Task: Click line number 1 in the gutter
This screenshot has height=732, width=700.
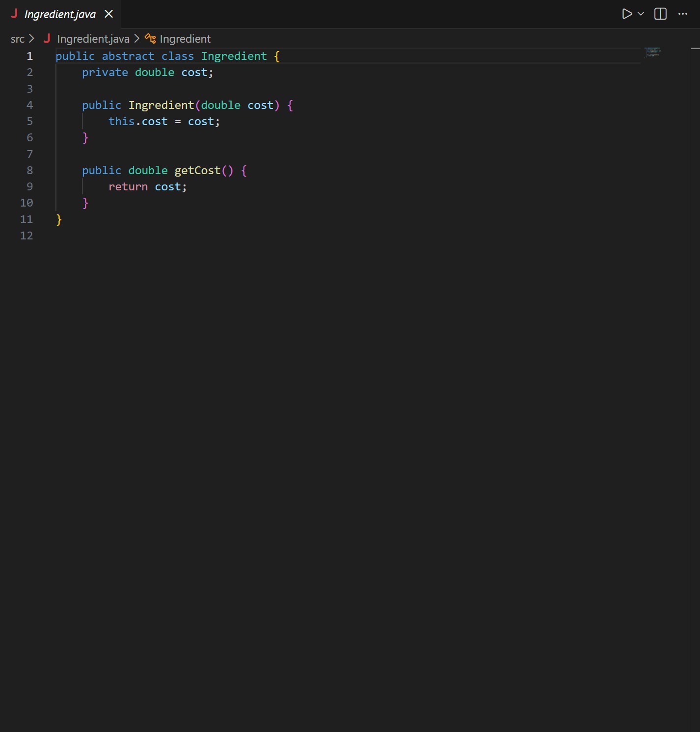Action: tap(29, 56)
